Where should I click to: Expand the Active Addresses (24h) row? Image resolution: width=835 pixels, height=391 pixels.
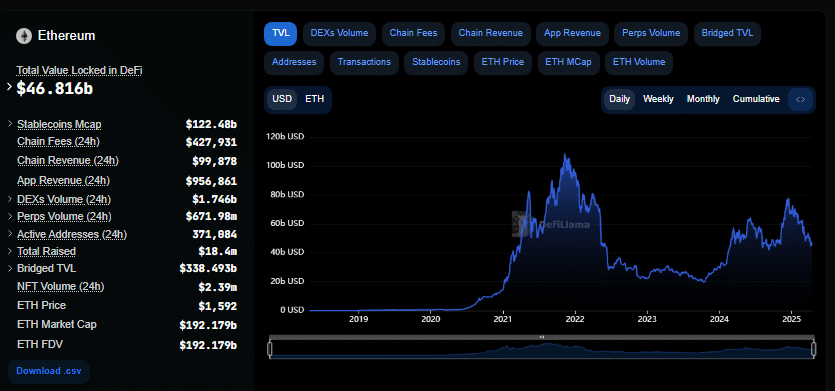click(x=10, y=234)
